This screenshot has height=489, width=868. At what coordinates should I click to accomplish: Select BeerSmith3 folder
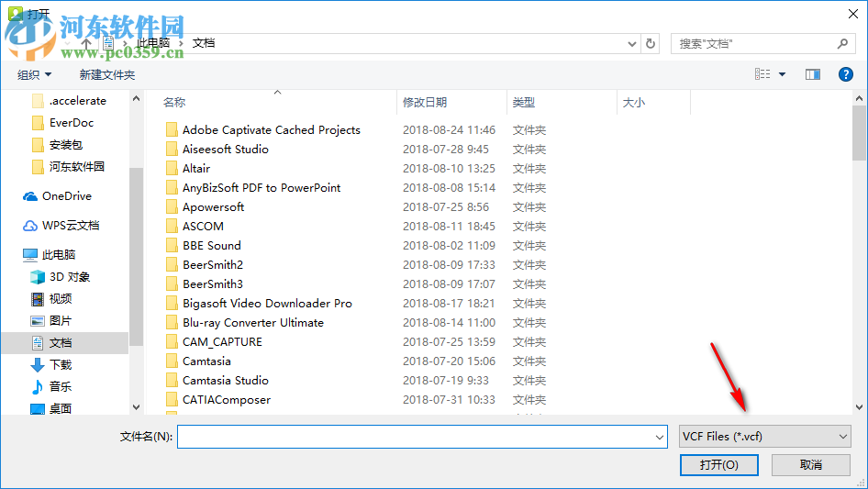213,284
